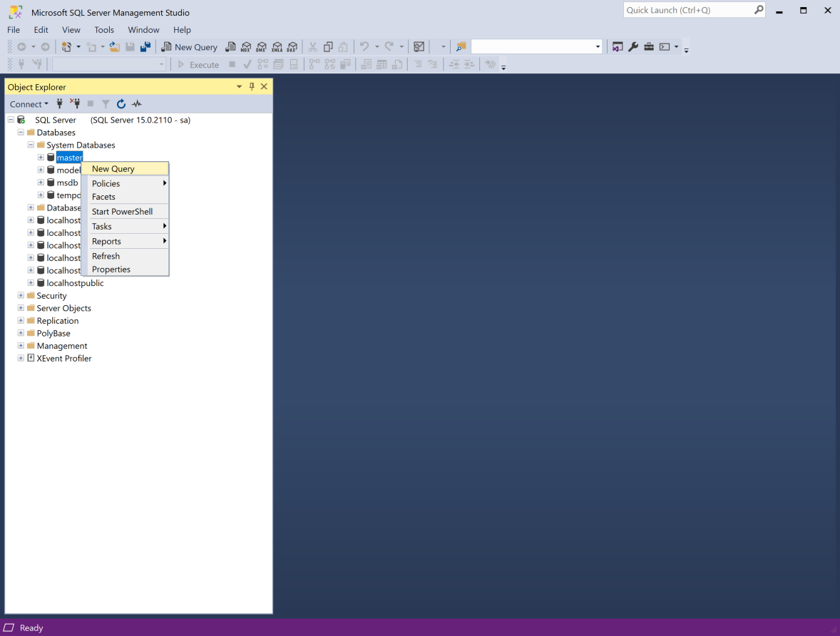Open the Toolbox icon in toolbar

pos(649,47)
